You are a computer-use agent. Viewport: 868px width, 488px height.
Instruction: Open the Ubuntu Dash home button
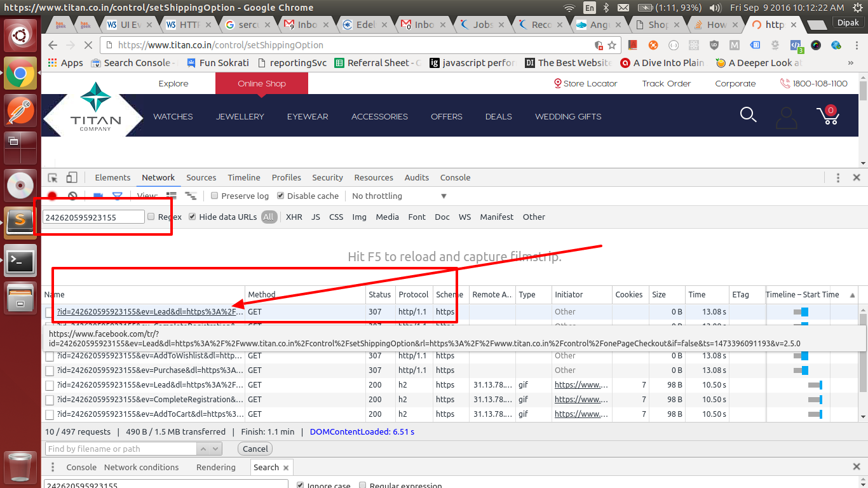click(20, 36)
